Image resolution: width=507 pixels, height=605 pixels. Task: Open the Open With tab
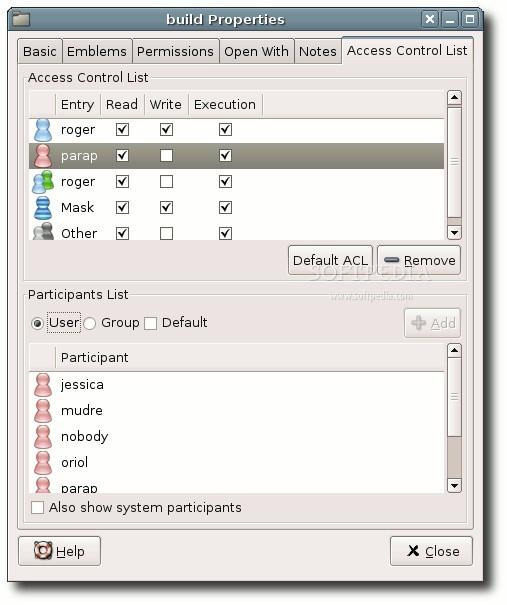coord(257,51)
